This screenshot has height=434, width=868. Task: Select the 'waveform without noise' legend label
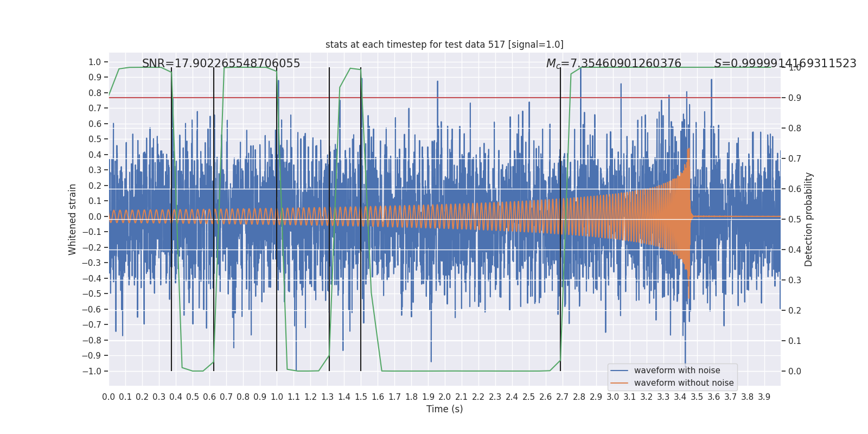(684, 383)
